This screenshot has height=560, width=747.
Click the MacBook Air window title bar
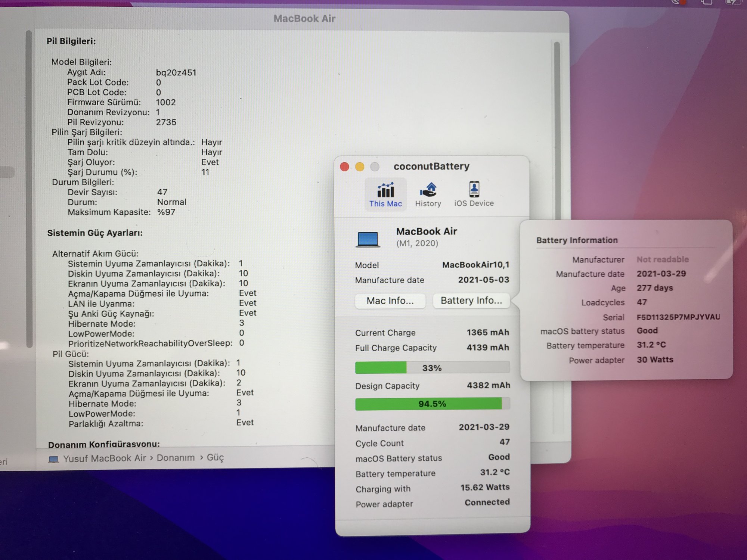tap(304, 19)
